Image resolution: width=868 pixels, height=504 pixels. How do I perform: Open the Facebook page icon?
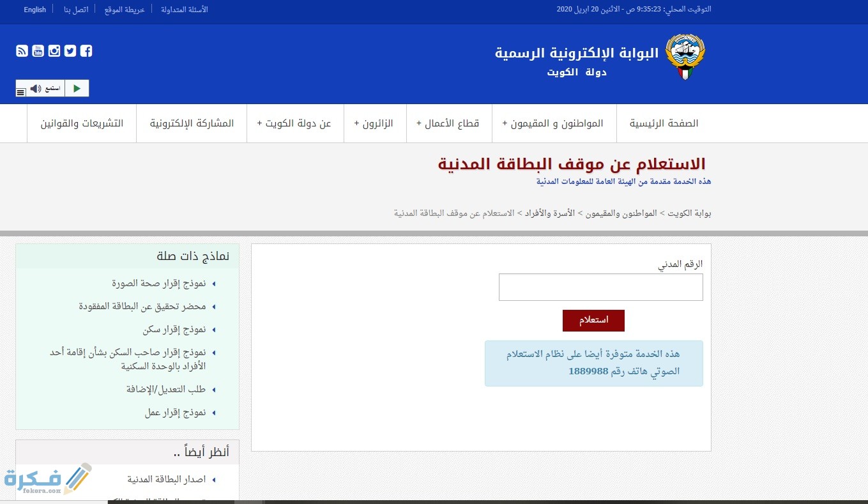(x=86, y=51)
